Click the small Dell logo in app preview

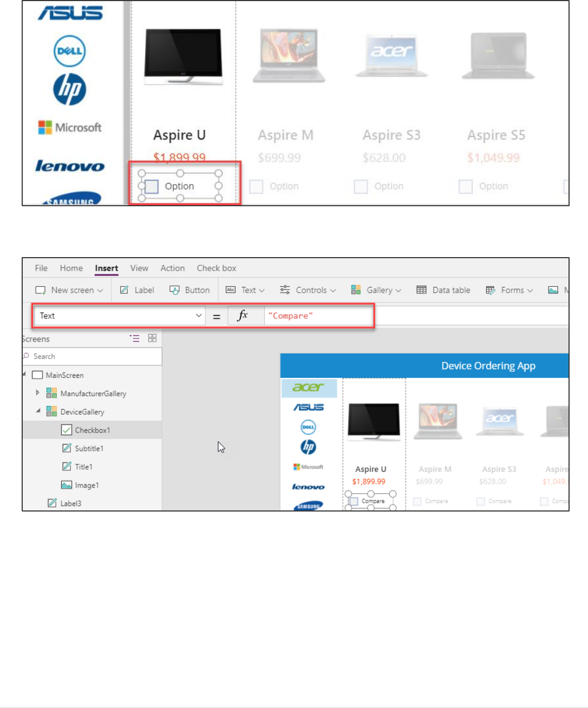(308, 427)
